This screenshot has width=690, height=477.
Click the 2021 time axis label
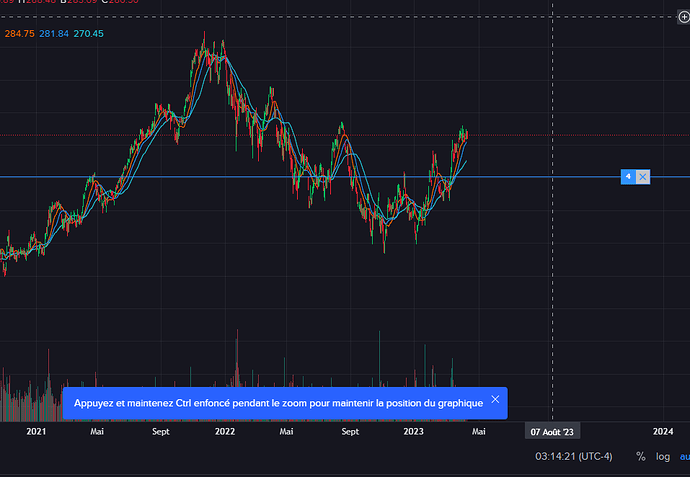[x=36, y=432]
